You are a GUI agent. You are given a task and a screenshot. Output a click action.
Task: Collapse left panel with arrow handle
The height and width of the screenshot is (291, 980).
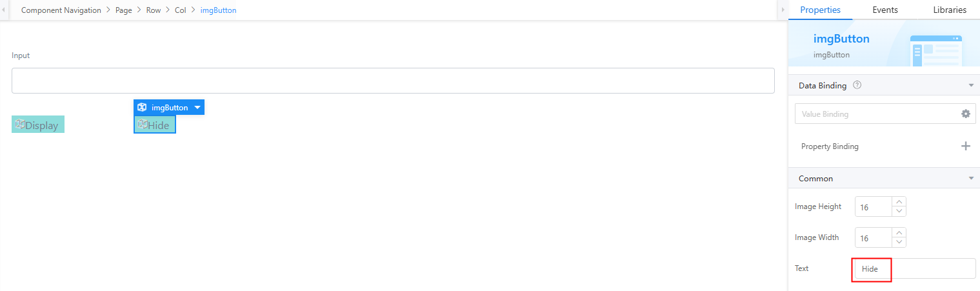click(5, 10)
